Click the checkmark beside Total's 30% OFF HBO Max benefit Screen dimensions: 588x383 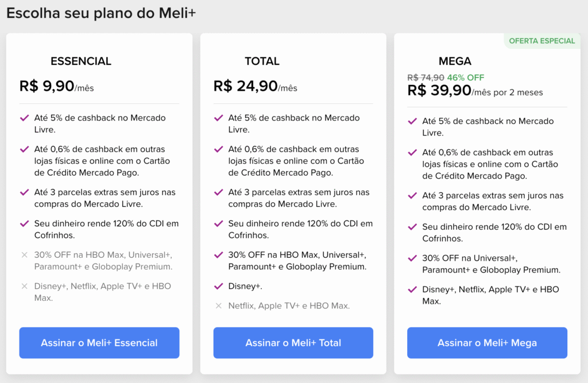[x=218, y=254]
